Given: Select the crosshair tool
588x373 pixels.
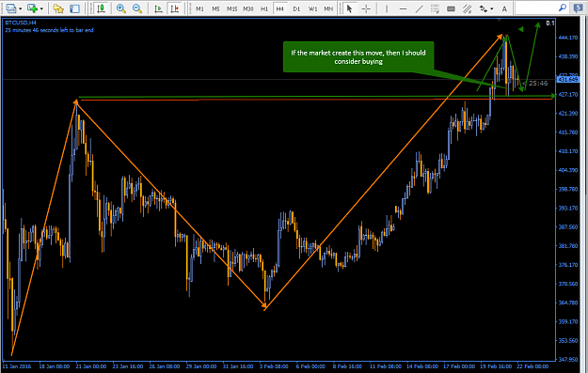Looking at the screenshot, I should pyautogui.click(x=366, y=8).
